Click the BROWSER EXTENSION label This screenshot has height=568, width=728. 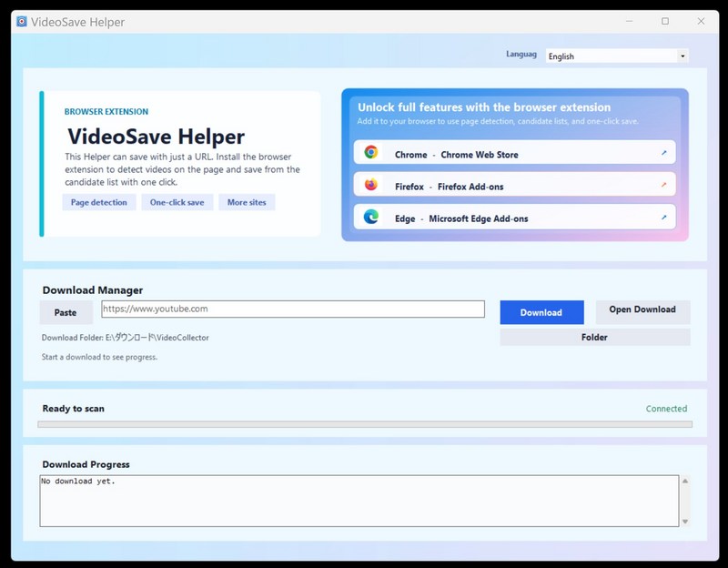click(x=106, y=112)
